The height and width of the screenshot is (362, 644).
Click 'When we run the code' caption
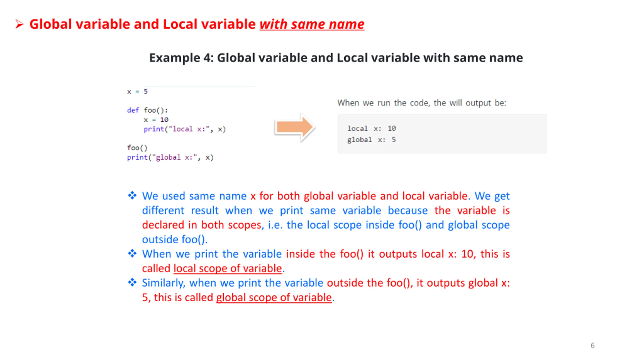pyautogui.click(x=421, y=103)
